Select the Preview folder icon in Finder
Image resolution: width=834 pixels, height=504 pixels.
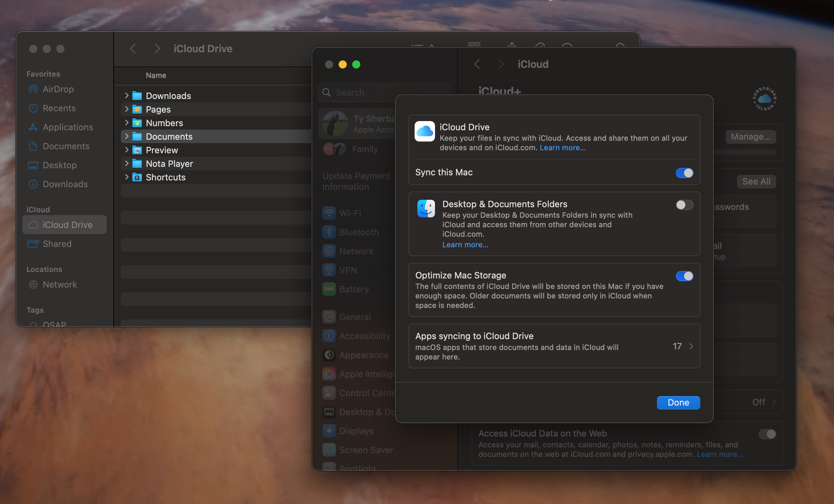(137, 150)
